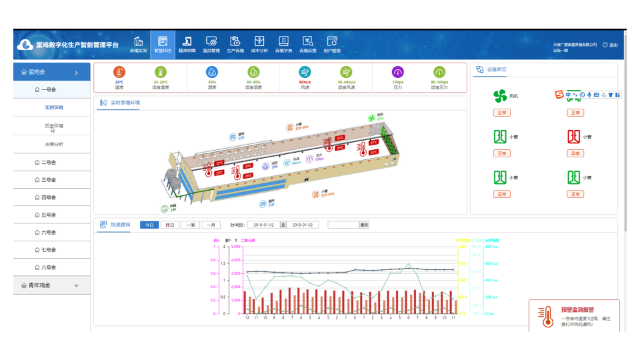Click the blue humidity droplet icon
Viewport: 640px width, 360px height.
(212, 72)
